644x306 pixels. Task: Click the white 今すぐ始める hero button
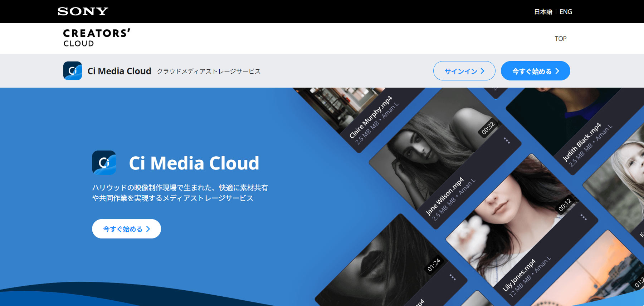pos(126,229)
